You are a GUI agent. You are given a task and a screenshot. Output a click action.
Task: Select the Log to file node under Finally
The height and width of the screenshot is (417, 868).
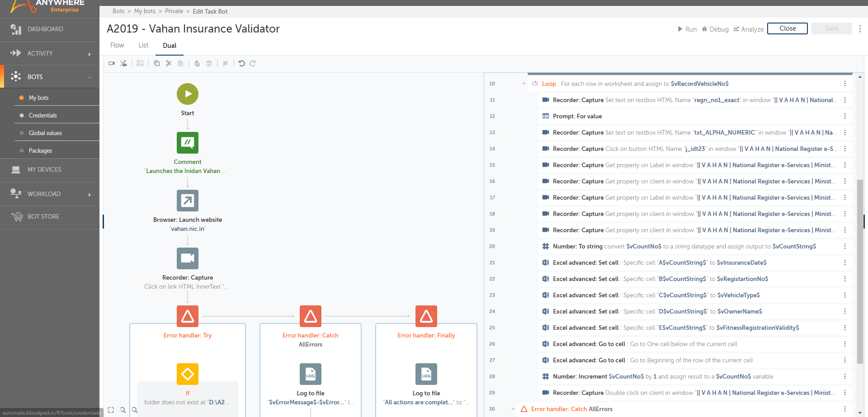click(x=426, y=374)
